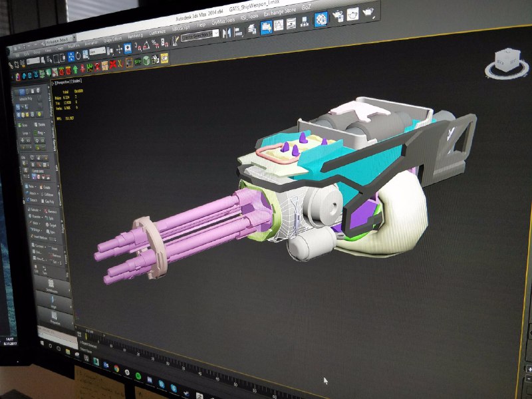Viewport: 532px width, 399px height.
Task: Click the red X custom toolbar icon
Action: tap(113, 64)
